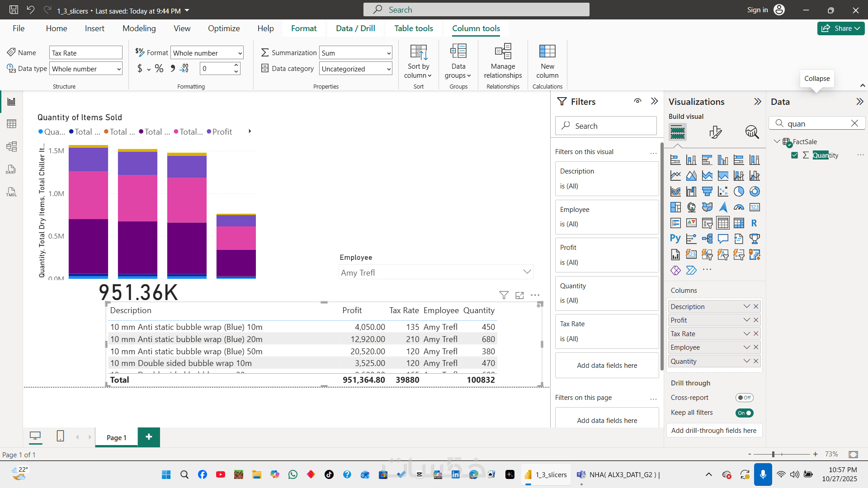The height and width of the screenshot is (488, 868).
Task: Open Model view from left sidebar
Action: click(11, 146)
